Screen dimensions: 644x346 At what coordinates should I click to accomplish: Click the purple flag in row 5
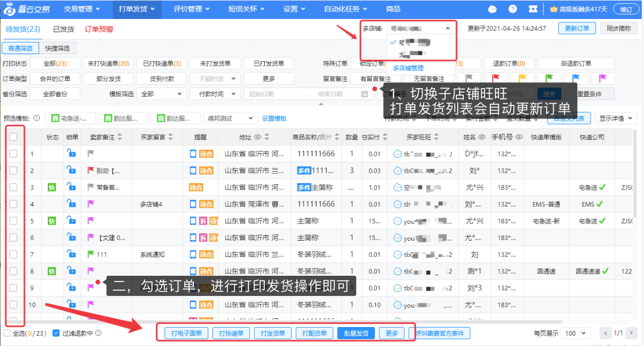coord(91,220)
